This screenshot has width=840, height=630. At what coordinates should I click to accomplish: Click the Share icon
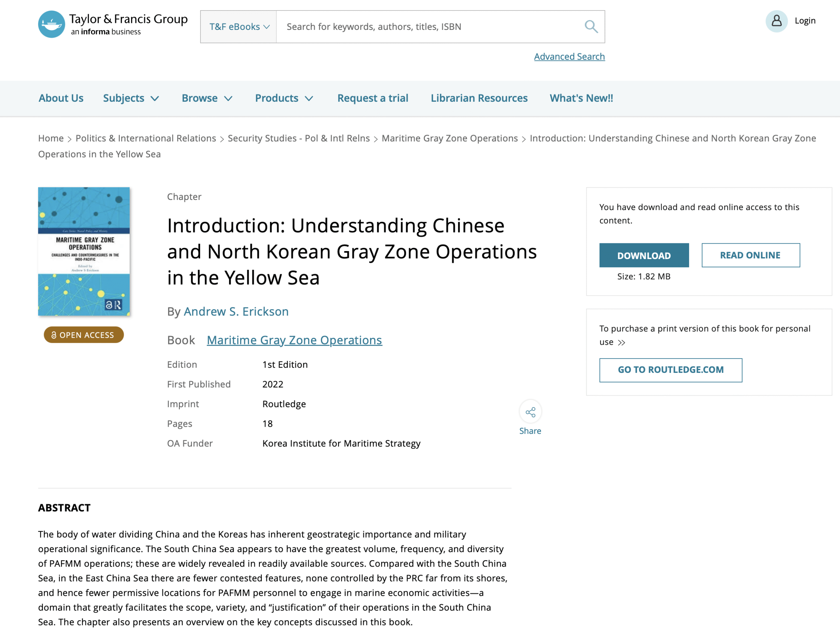(530, 412)
